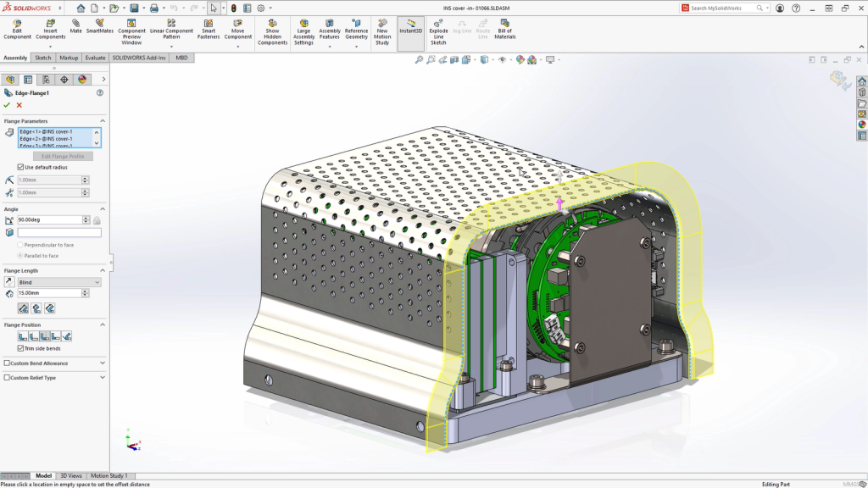Click the flange angle 90.00deg input field
Viewport: 868px width, 488px height.
(x=50, y=219)
